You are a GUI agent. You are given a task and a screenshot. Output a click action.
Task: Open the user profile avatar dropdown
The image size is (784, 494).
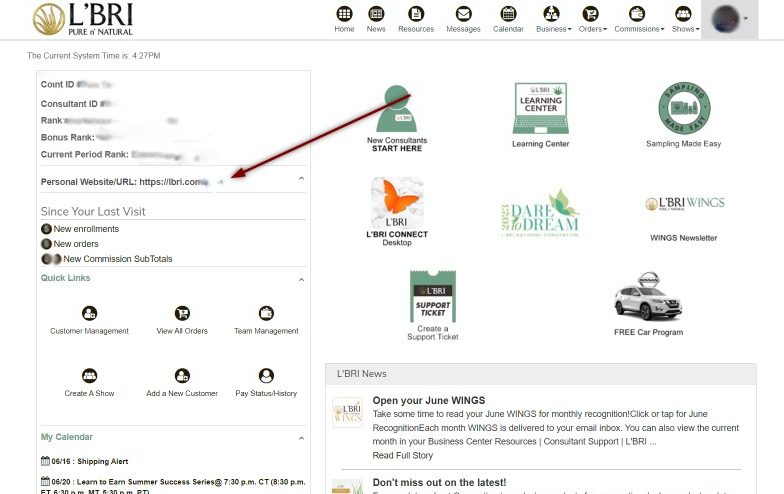[x=729, y=19]
